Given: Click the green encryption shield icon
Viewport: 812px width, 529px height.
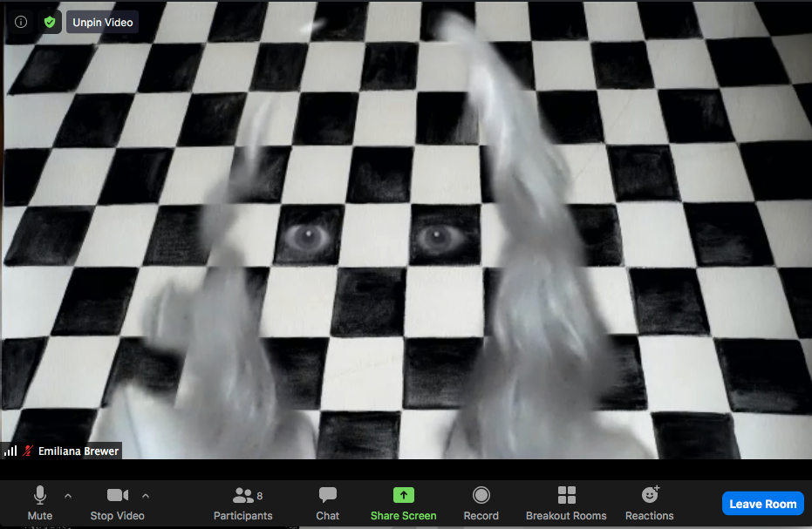Looking at the screenshot, I should click(50, 22).
